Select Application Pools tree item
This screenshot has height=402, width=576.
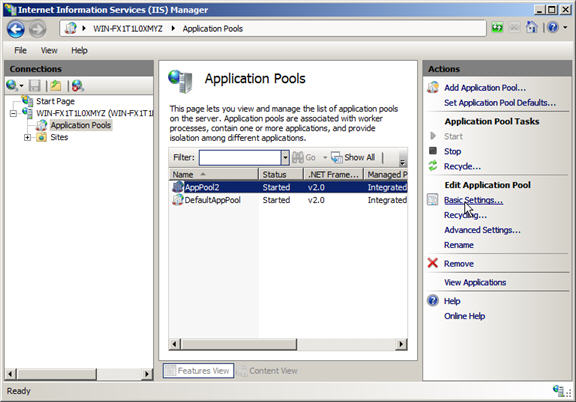click(x=80, y=125)
